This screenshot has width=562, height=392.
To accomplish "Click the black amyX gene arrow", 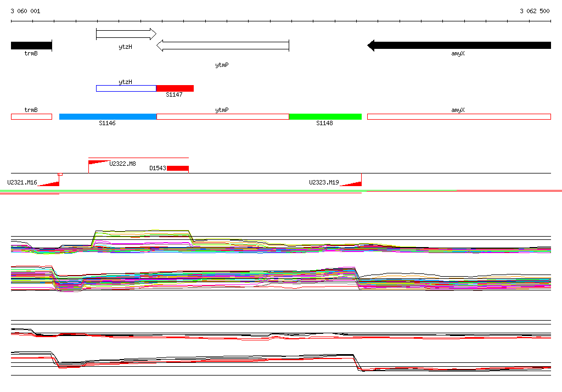I will [459, 46].
